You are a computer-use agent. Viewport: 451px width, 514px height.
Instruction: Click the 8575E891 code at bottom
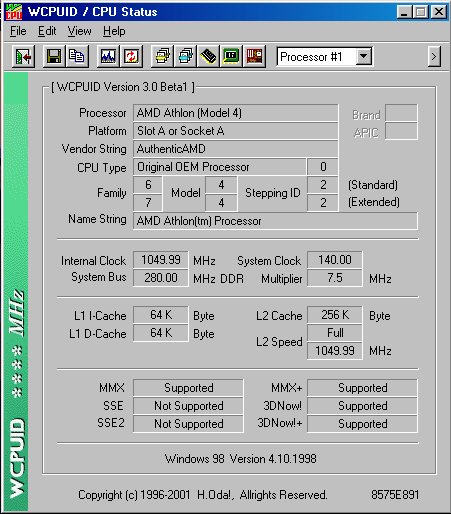(395, 495)
